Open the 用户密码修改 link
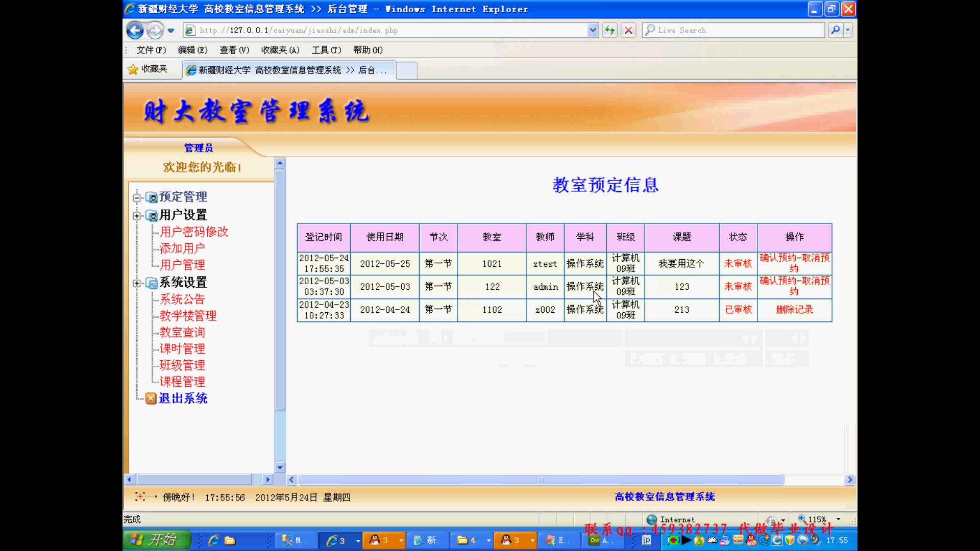This screenshot has height=551, width=980. (194, 232)
